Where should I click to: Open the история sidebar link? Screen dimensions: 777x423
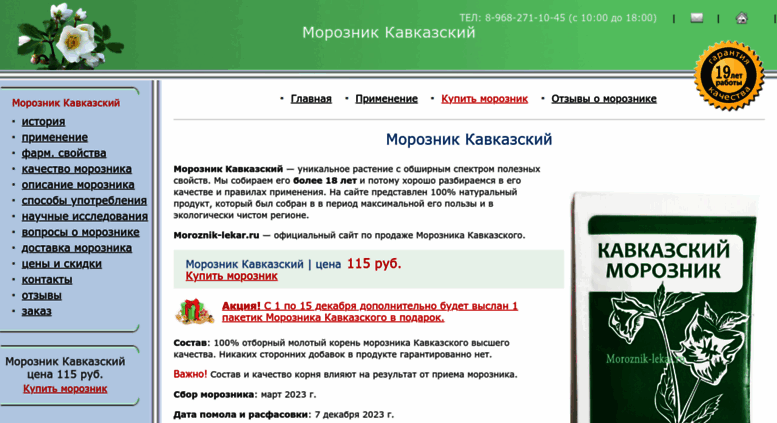43,121
